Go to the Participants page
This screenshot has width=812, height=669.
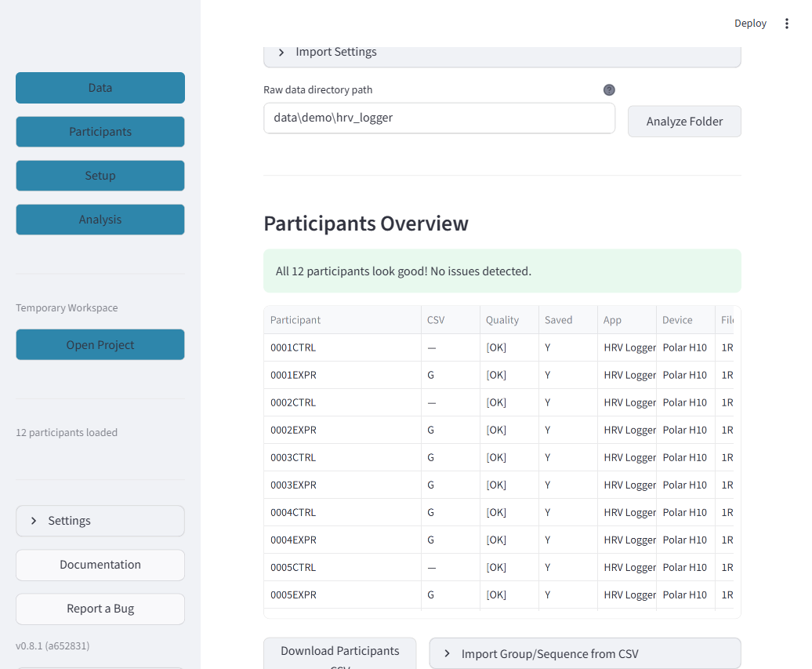point(100,132)
